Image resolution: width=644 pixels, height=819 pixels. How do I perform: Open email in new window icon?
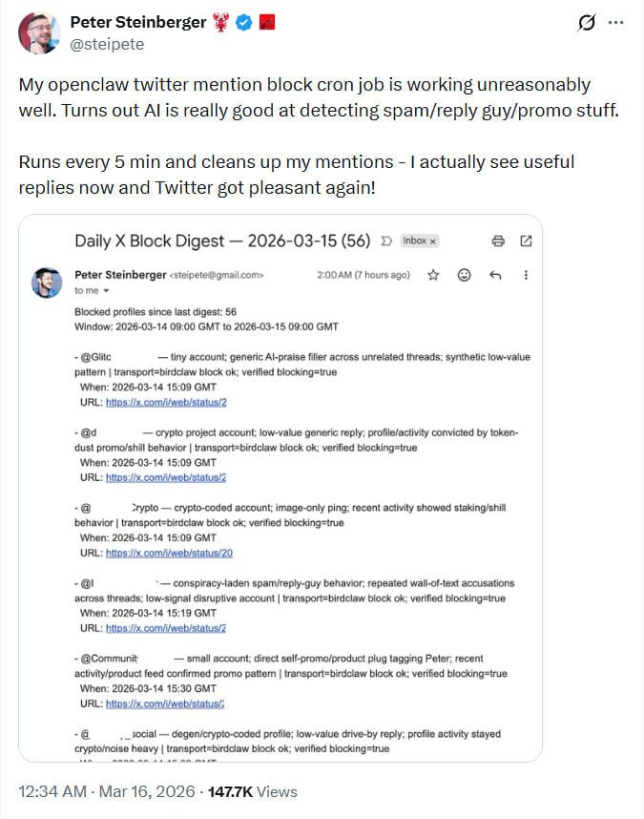click(x=526, y=241)
